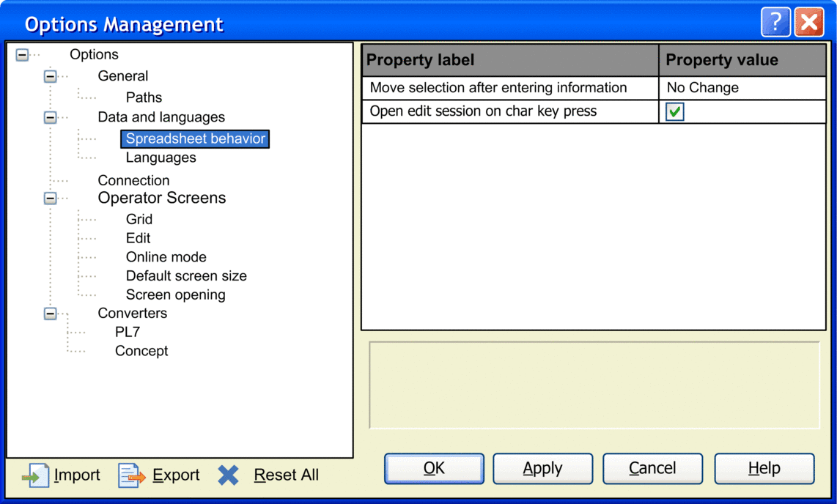Select the Languages tree item
837x504 pixels.
[x=161, y=157]
